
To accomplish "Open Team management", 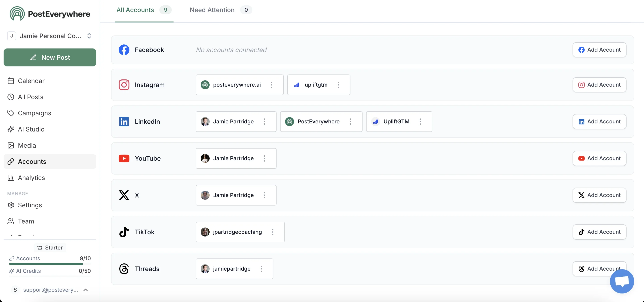I will click(x=26, y=221).
